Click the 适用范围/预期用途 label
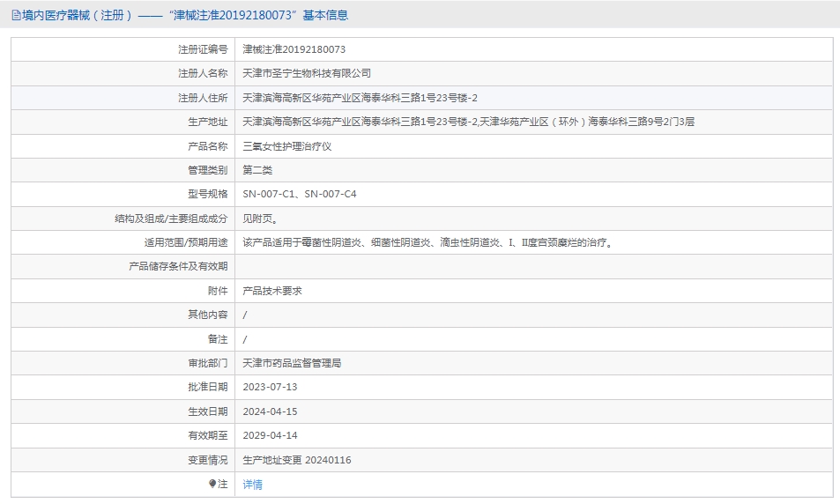 pyautogui.click(x=186, y=242)
